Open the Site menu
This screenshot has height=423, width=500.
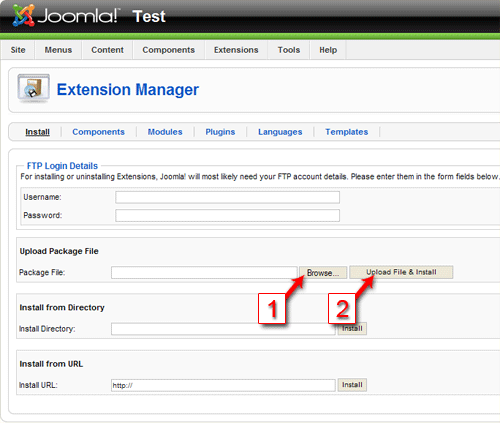click(18, 50)
